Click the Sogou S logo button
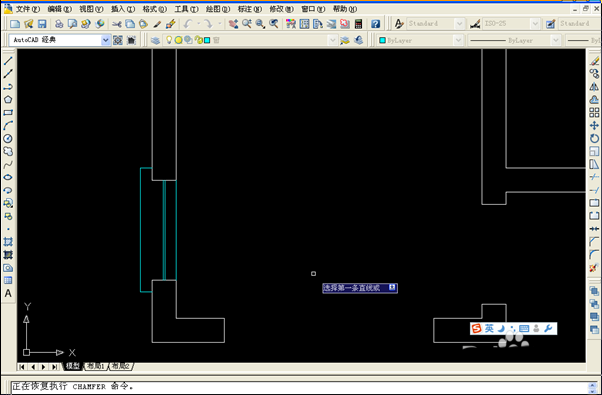 [476, 329]
